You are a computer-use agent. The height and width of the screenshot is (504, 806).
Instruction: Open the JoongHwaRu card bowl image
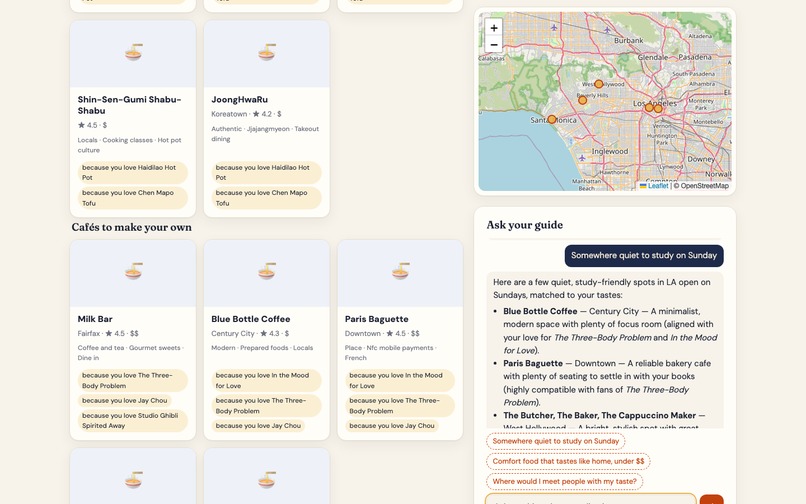pos(267,52)
